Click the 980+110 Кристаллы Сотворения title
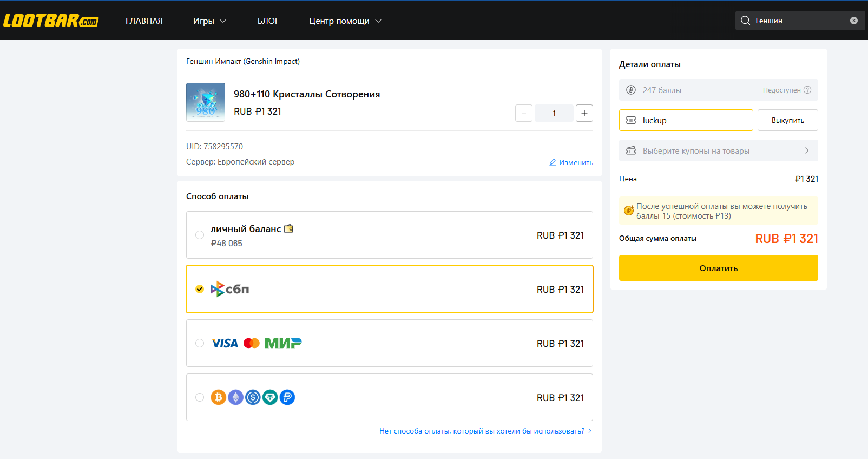This screenshot has width=868, height=459. coord(307,94)
